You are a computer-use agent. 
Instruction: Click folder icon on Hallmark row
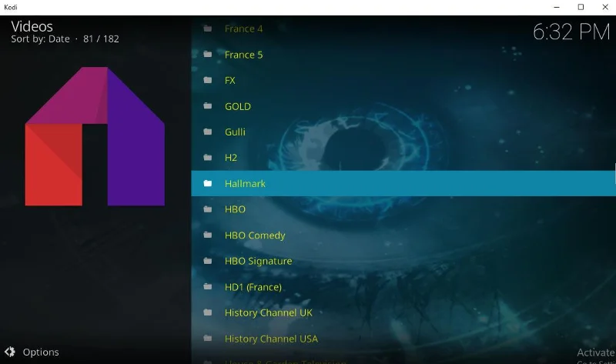pyautogui.click(x=208, y=183)
